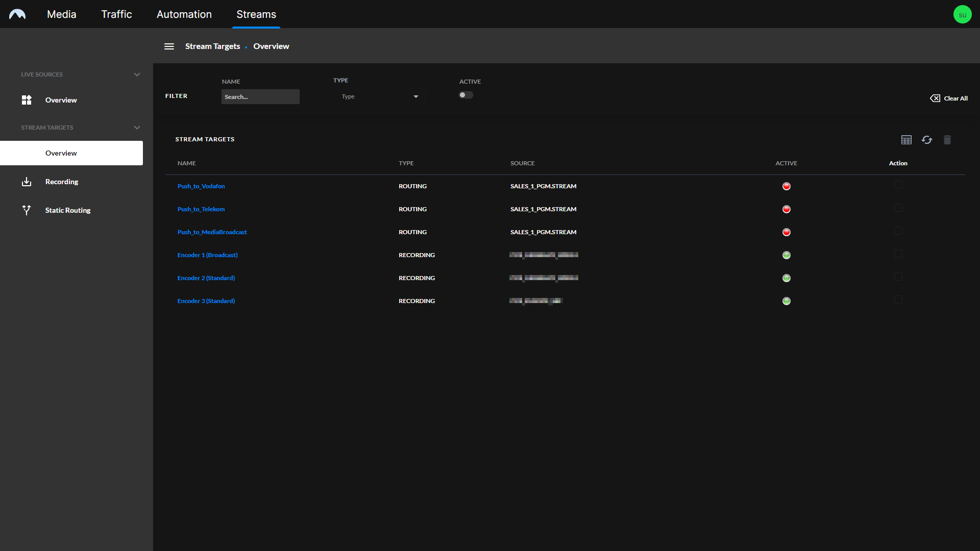The width and height of the screenshot is (980, 551).
Task: Click the delete trash icon above the table
Action: point(947,140)
